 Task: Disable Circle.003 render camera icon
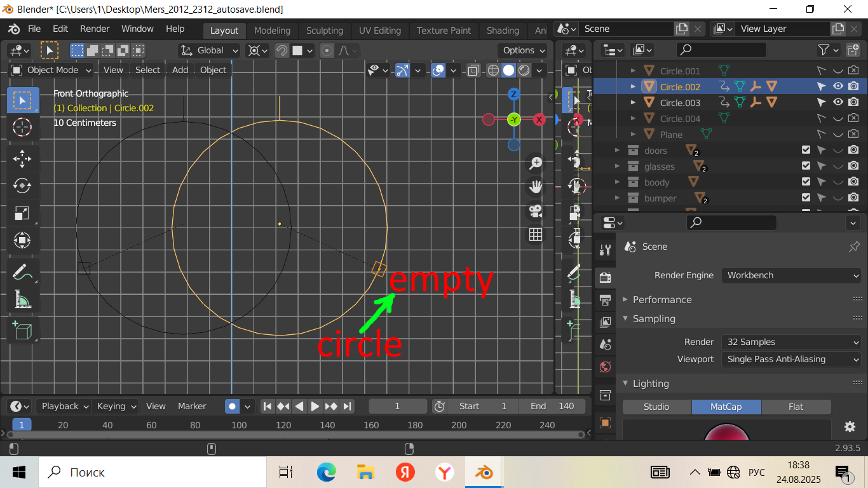tap(853, 102)
